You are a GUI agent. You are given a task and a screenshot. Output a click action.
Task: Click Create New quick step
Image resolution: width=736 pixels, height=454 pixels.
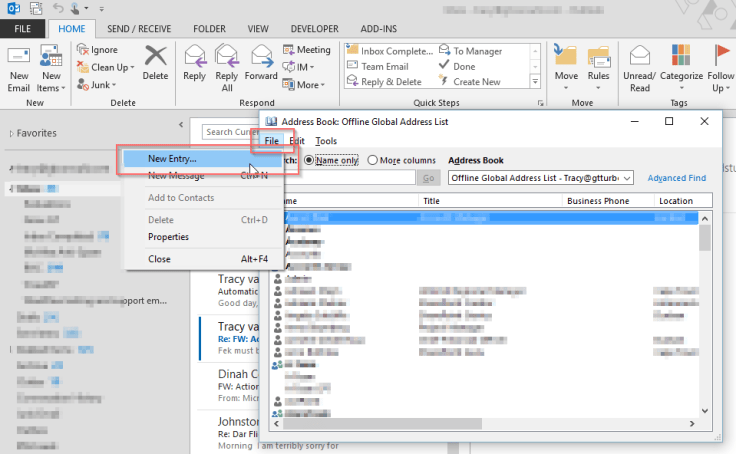coord(470,81)
